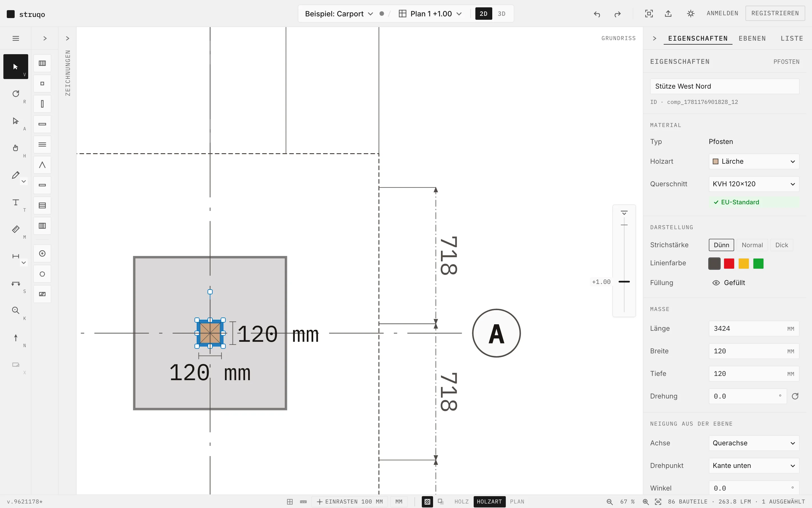Open the EIGENSCHAFTEN tab
812x508 pixels.
click(698, 38)
